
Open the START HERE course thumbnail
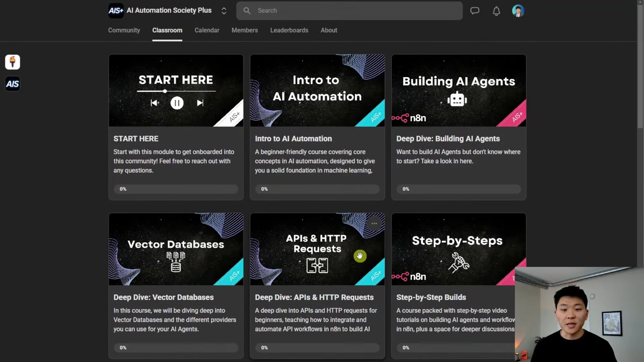(176, 90)
